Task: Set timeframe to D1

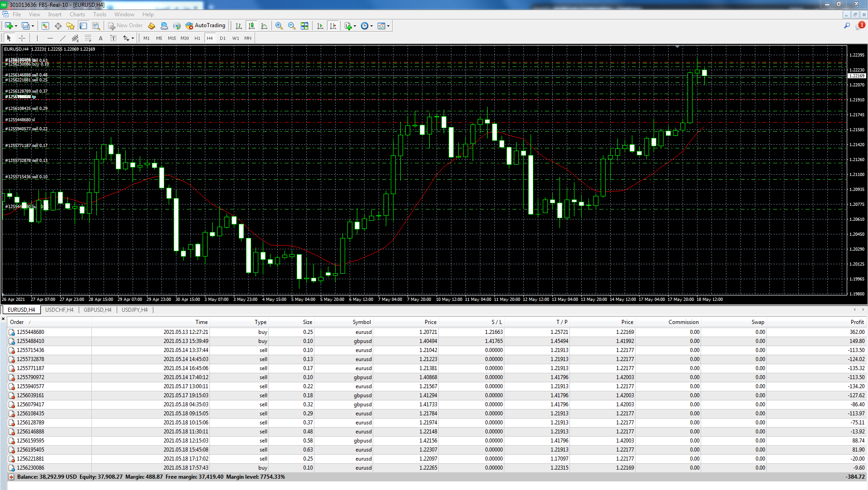Action: pos(223,38)
